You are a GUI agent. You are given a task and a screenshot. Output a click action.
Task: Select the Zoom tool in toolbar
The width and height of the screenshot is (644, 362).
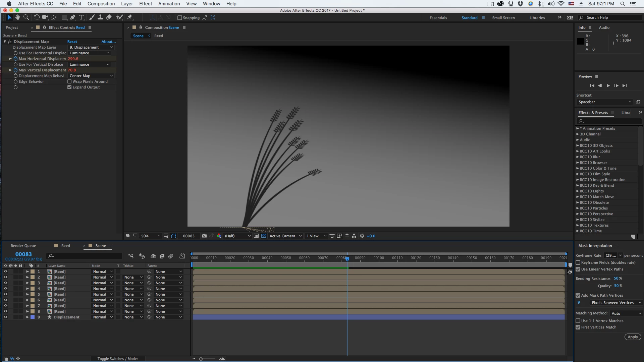pos(26,17)
